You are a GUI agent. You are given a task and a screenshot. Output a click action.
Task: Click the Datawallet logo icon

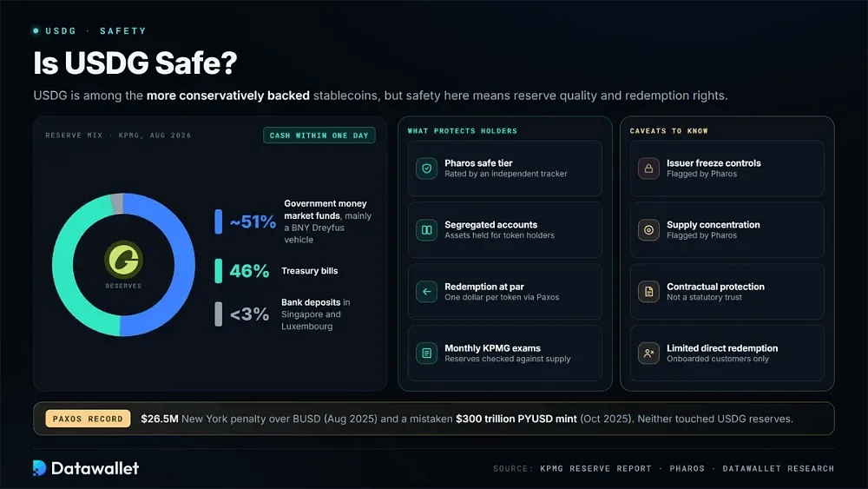(x=39, y=468)
